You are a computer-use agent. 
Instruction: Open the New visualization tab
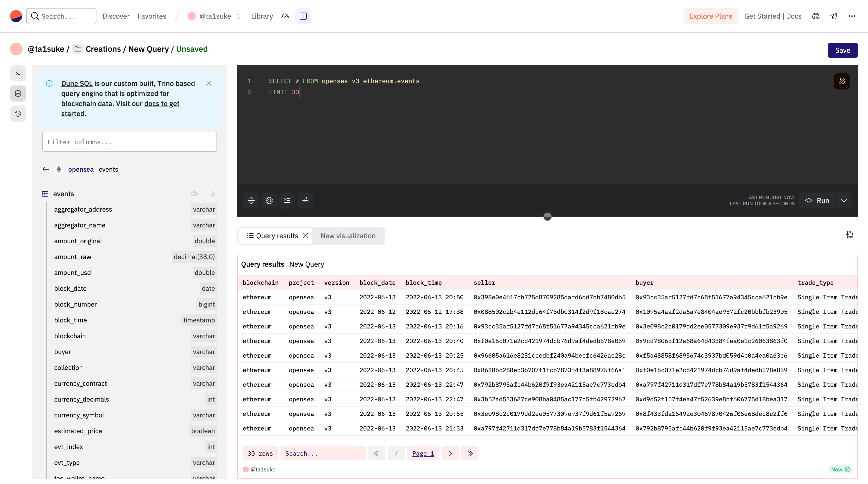pos(348,236)
